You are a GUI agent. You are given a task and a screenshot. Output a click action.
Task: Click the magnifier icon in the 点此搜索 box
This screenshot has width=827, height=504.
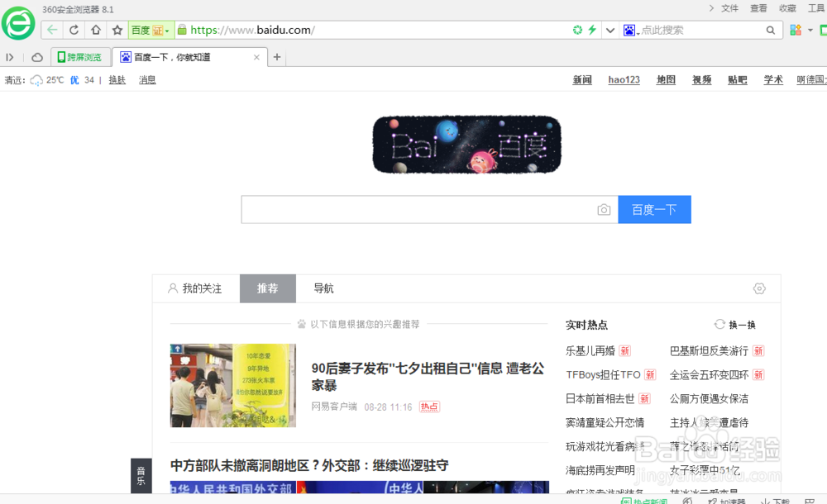point(770,29)
